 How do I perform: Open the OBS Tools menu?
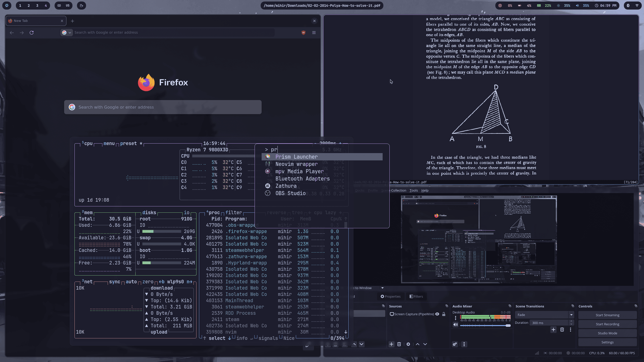414,191
